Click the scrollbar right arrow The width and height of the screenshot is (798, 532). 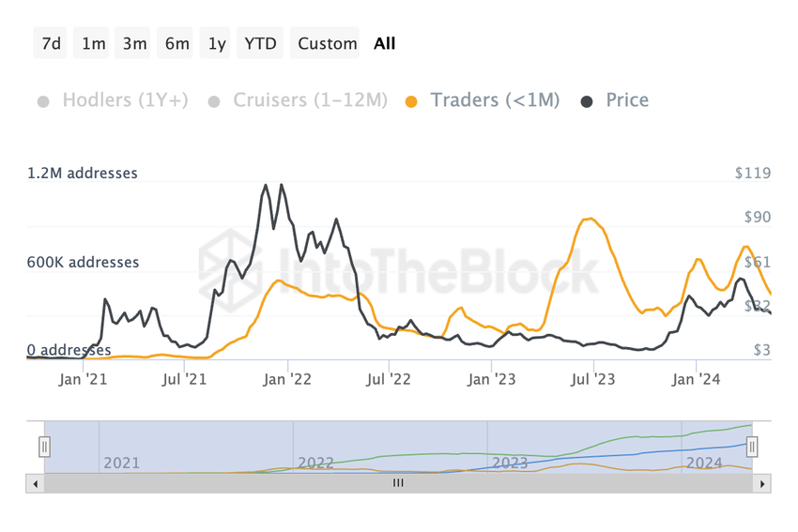[x=762, y=484]
